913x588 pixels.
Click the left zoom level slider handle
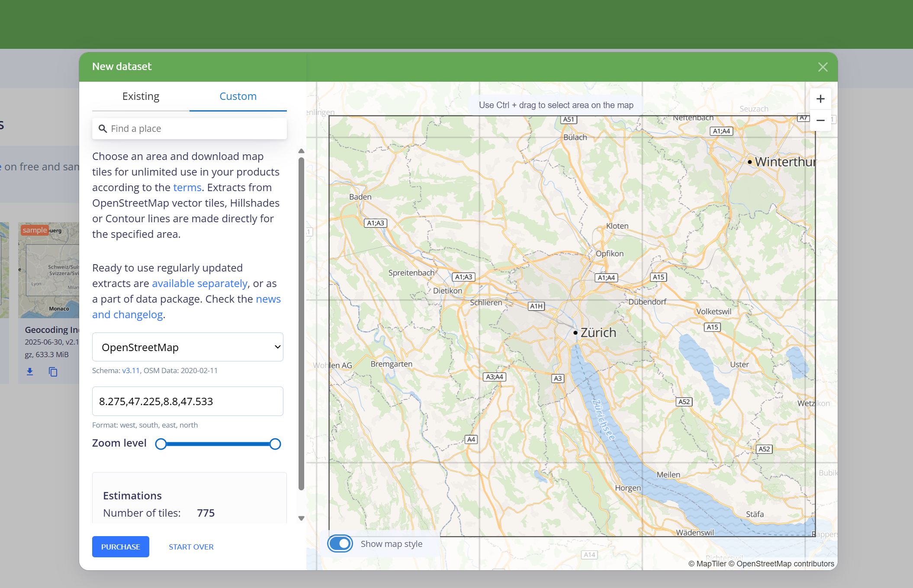161,444
